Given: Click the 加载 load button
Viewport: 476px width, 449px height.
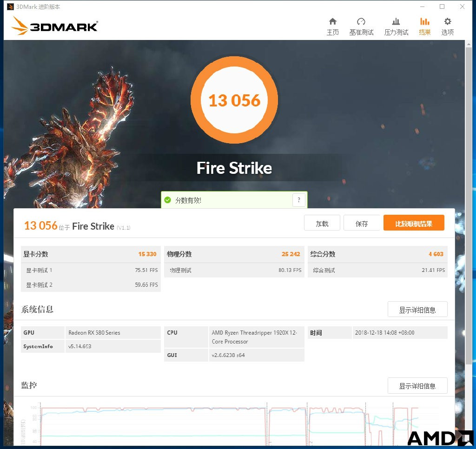Looking at the screenshot, I should pos(322,223).
